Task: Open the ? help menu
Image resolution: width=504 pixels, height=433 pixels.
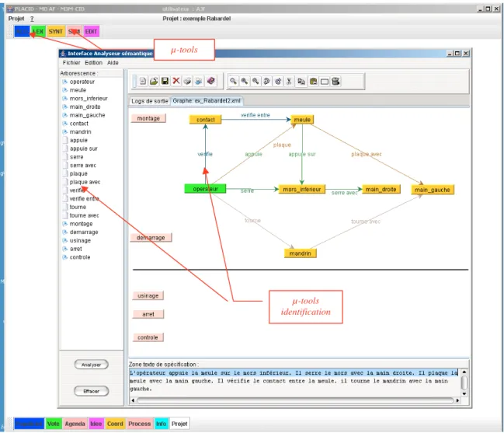Action: 32,19
